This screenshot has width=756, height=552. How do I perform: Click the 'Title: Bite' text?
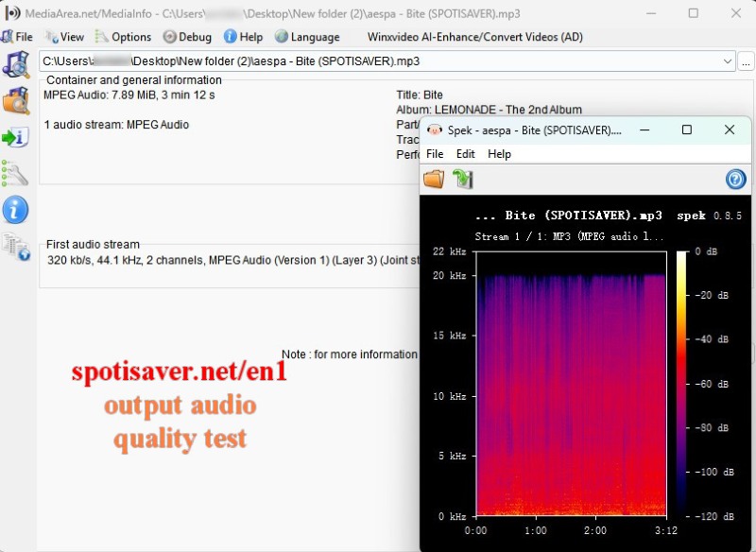point(420,95)
